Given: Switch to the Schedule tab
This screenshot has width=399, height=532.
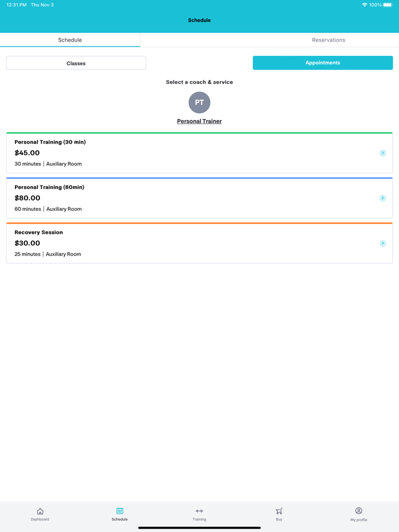Looking at the screenshot, I should (x=70, y=40).
